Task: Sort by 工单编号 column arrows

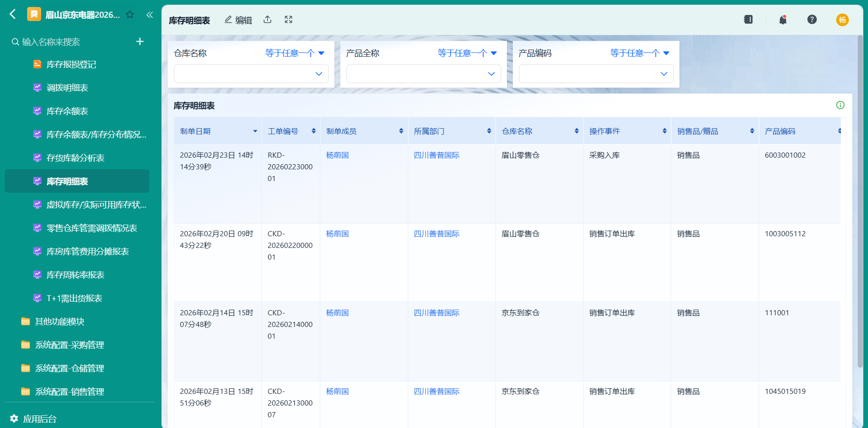Action: tap(314, 131)
